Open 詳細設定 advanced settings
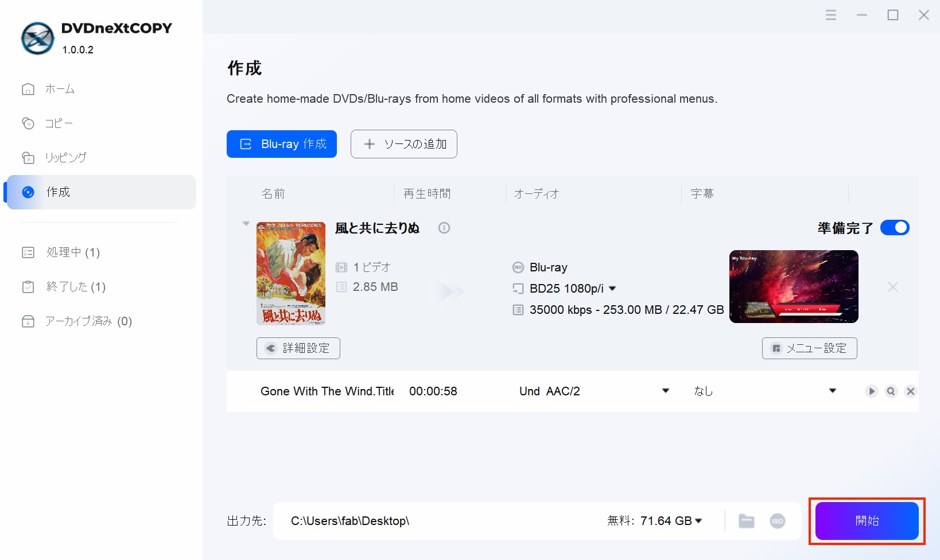This screenshot has width=940, height=560. coord(298,348)
